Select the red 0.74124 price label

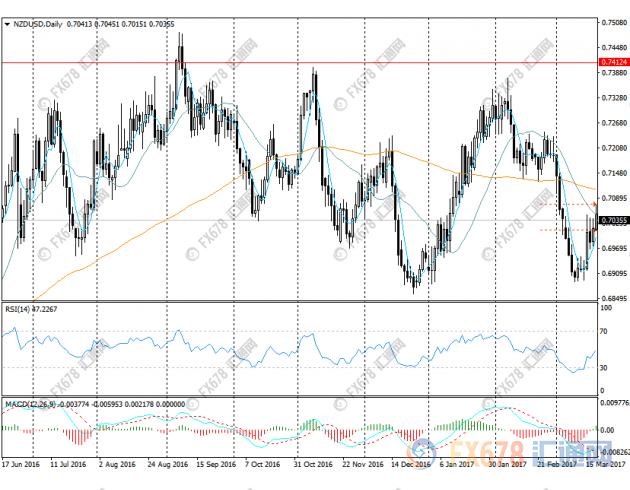[613, 62]
